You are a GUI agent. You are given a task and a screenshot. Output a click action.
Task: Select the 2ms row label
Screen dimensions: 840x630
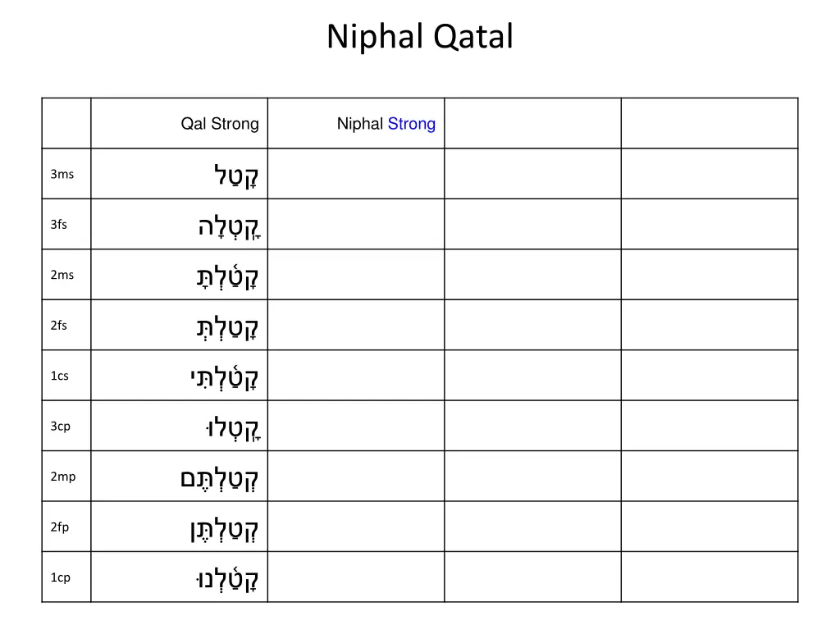(x=62, y=275)
